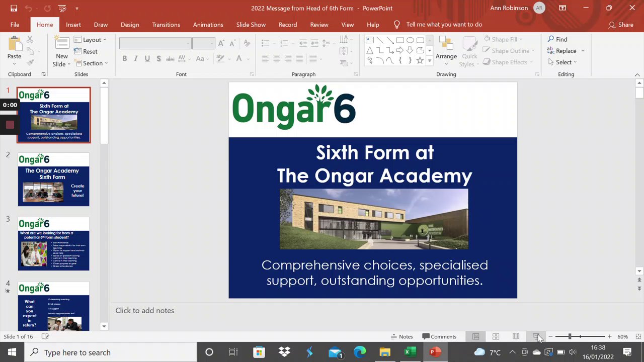Open Dropbox from the taskbar
This screenshot has height=362, width=644.
tap(284, 352)
